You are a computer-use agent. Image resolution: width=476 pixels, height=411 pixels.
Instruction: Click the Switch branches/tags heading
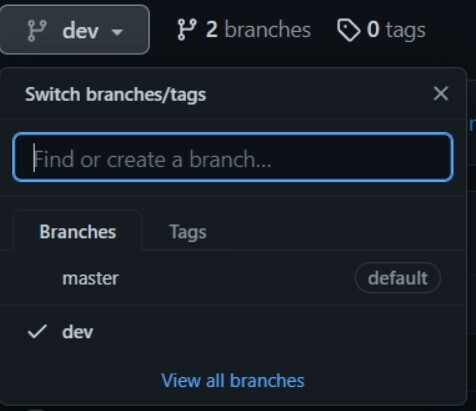click(x=115, y=94)
